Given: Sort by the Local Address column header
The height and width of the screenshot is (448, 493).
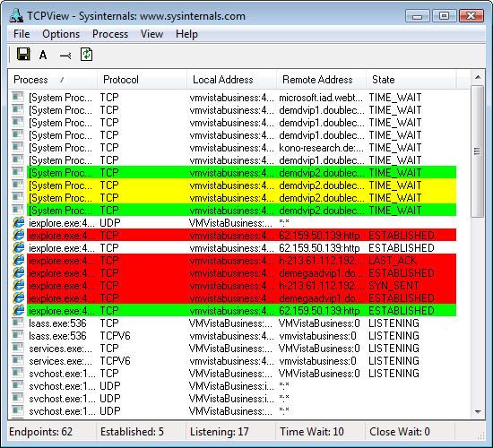Looking at the screenshot, I should [x=231, y=80].
